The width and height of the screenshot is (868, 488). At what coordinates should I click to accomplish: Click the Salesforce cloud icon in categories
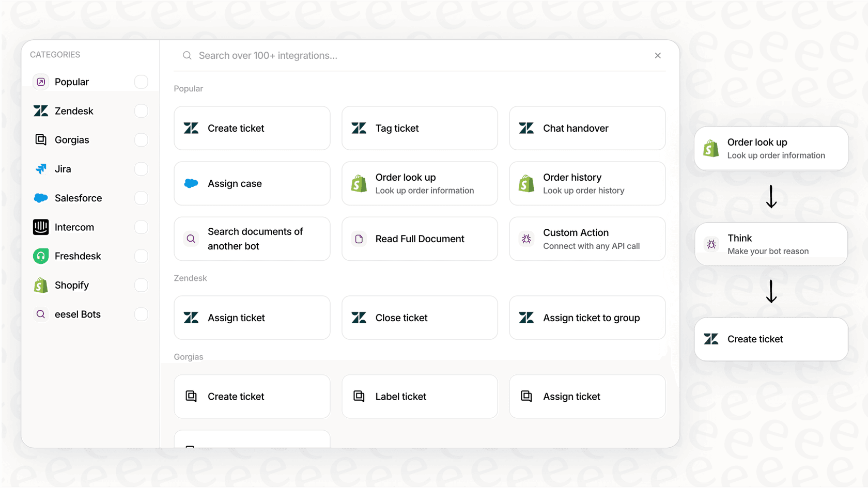pyautogui.click(x=41, y=198)
